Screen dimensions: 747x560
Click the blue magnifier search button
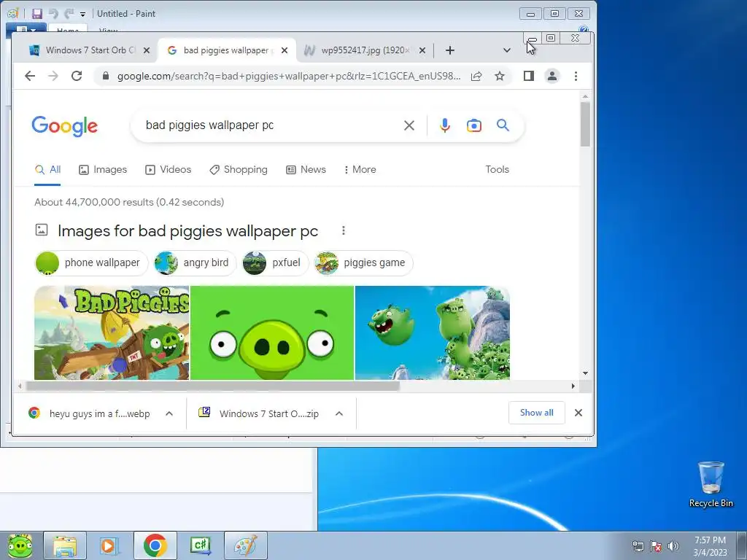(x=503, y=125)
